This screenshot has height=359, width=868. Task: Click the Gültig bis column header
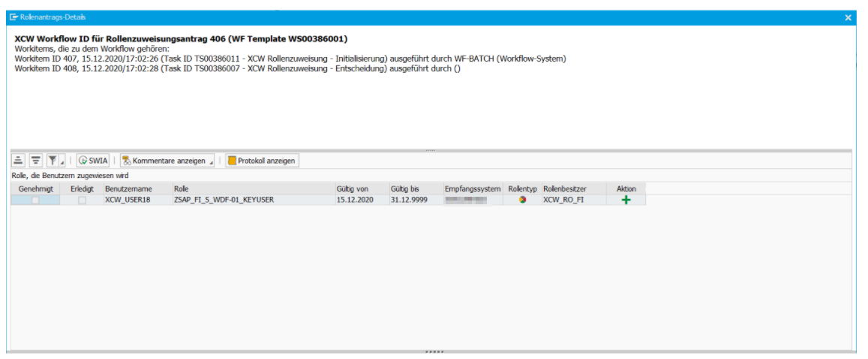(x=415, y=189)
